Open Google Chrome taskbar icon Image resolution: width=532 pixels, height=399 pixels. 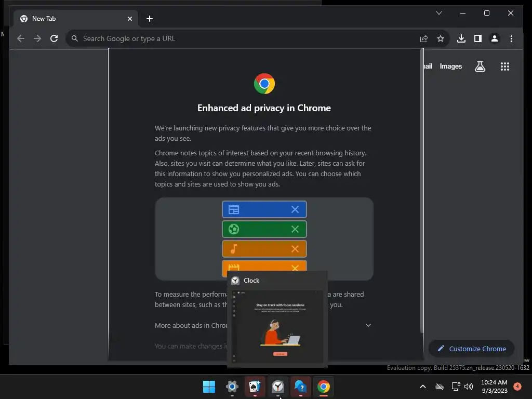(323, 387)
